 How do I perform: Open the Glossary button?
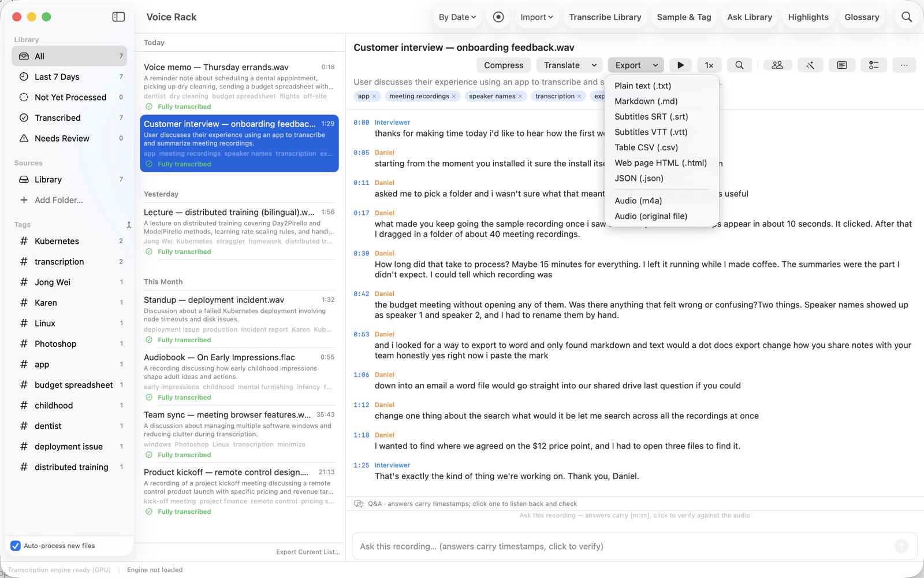(x=862, y=17)
